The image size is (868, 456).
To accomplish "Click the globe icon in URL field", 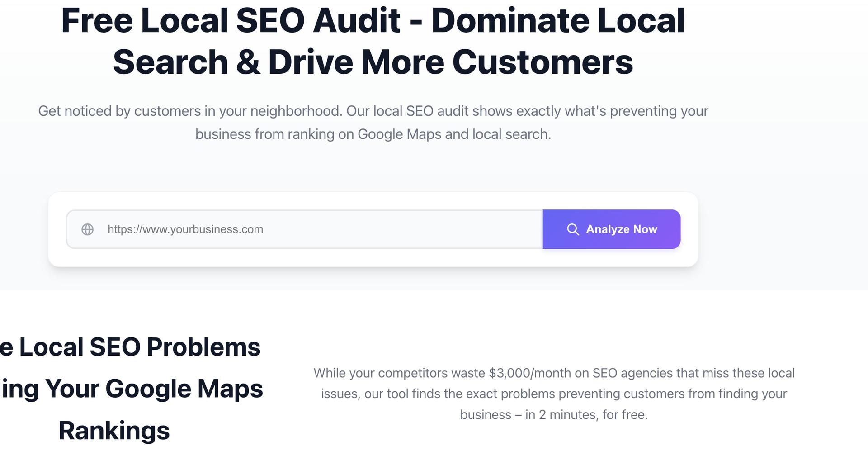I will 87,229.
